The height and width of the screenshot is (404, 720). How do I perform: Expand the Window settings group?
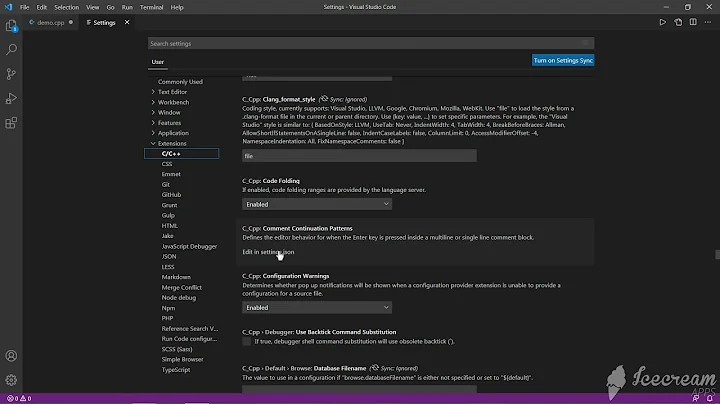pos(153,112)
